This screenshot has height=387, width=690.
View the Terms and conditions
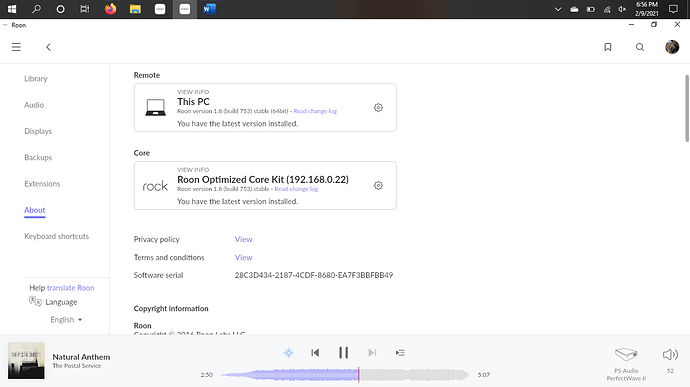click(x=243, y=257)
